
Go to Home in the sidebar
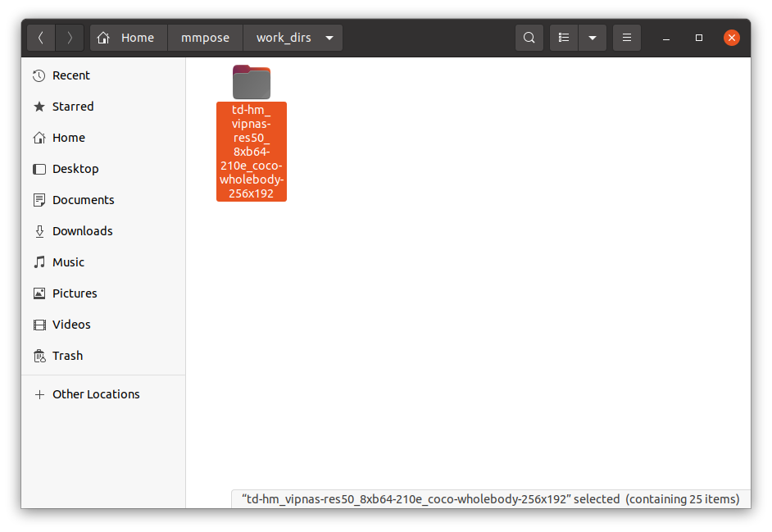[x=103, y=138]
